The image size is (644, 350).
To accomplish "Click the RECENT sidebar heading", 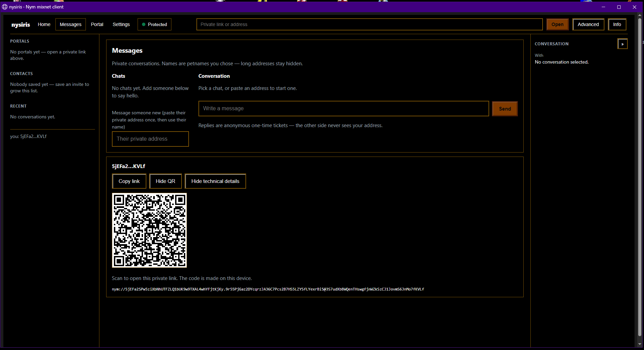I will pyautogui.click(x=18, y=106).
